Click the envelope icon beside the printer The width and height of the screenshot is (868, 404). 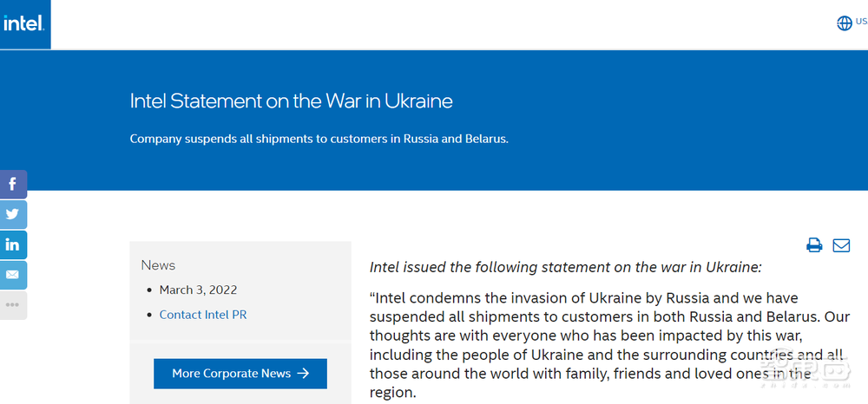(x=841, y=245)
